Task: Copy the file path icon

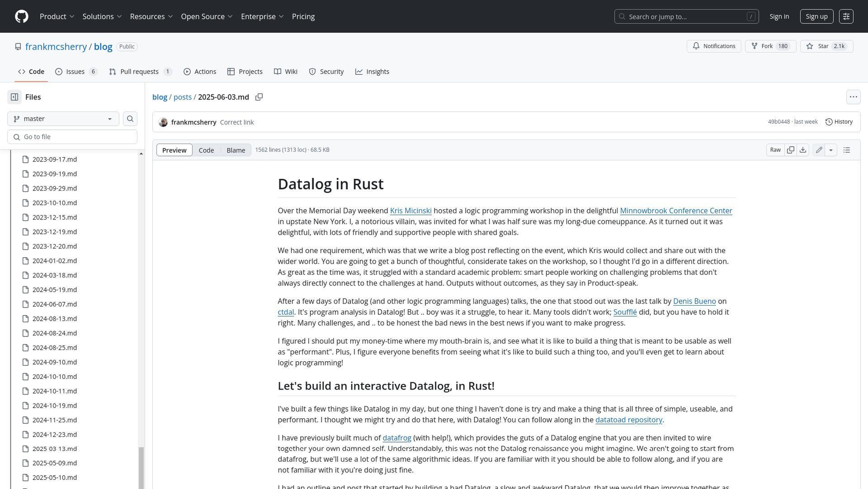Action: tap(259, 97)
